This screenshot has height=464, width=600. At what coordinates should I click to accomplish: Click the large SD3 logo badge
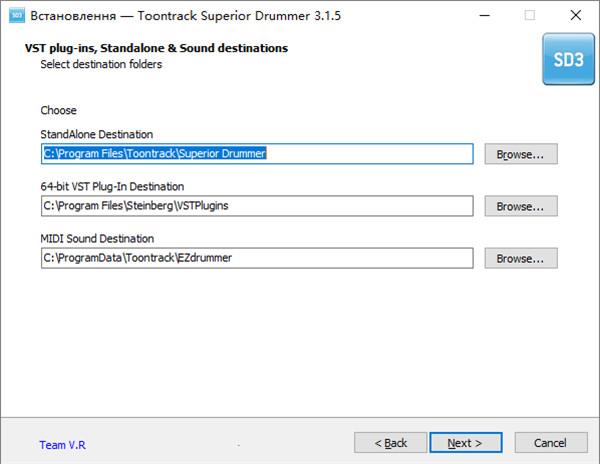tap(568, 59)
